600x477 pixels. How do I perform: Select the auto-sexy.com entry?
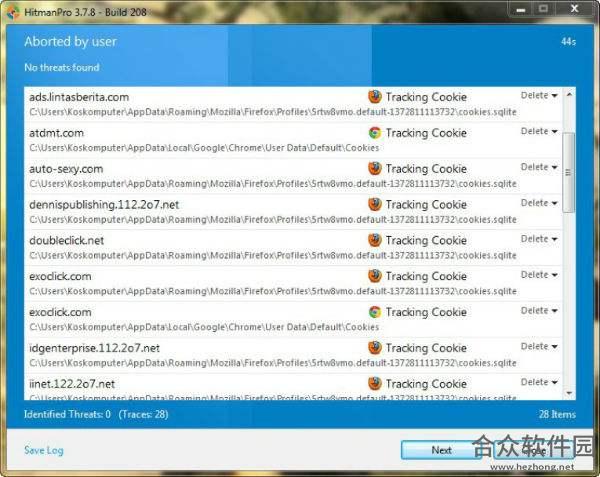click(x=293, y=176)
